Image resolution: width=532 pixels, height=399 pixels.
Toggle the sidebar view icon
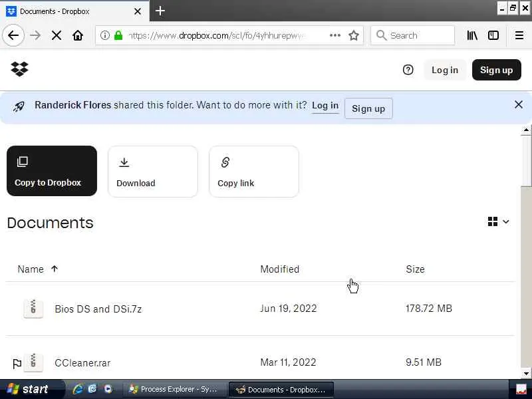(493, 35)
